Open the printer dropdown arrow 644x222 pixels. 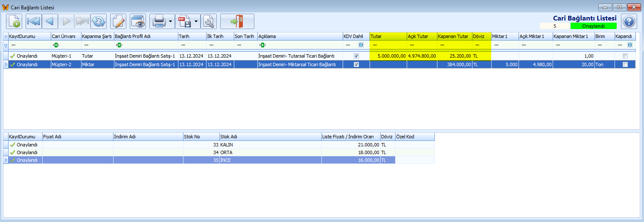tap(171, 21)
